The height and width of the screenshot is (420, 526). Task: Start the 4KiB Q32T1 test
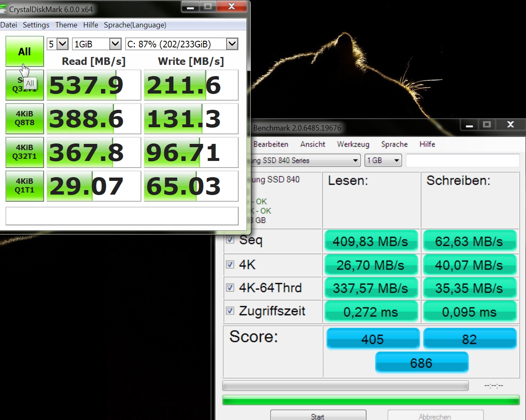point(25,152)
